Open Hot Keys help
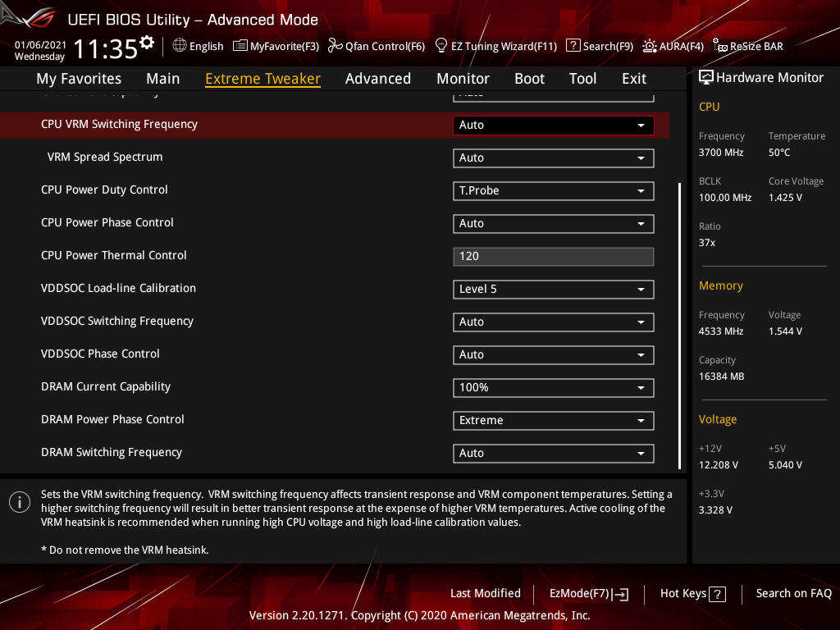Image resolution: width=840 pixels, height=630 pixels. pyautogui.click(x=692, y=594)
